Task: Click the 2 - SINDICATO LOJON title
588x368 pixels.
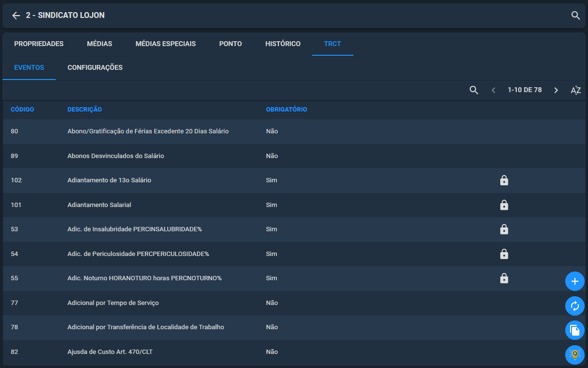Action: click(65, 16)
